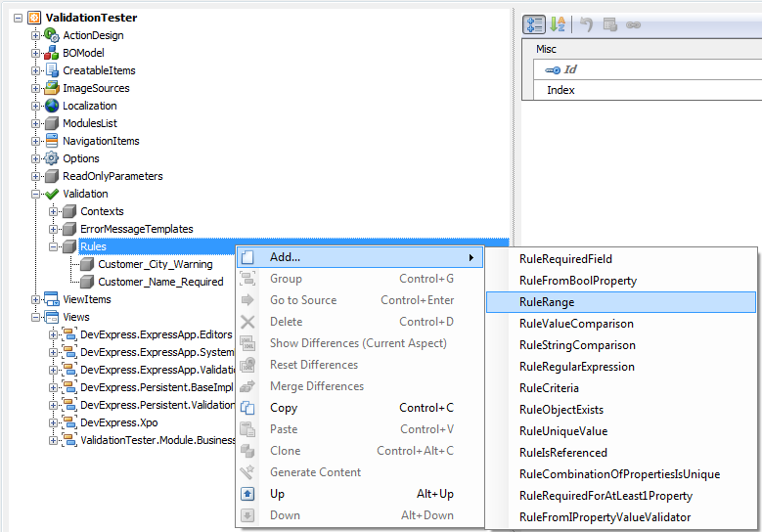Select the Customer_Name_Required rule
Screen dimensions: 762x532
160,282
